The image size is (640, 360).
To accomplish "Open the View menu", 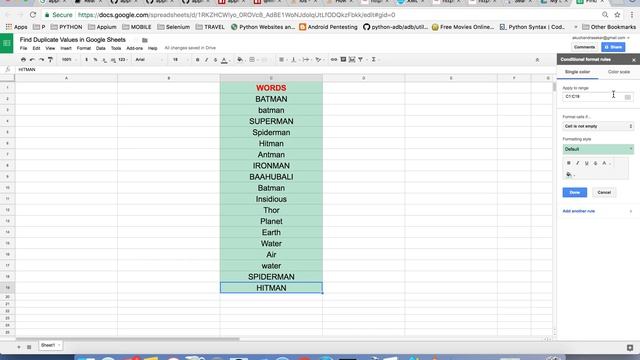I will [x=50, y=48].
